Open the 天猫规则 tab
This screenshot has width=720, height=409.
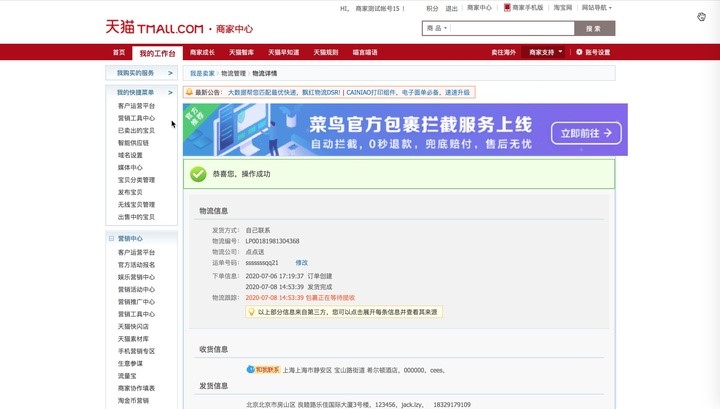point(326,52)
